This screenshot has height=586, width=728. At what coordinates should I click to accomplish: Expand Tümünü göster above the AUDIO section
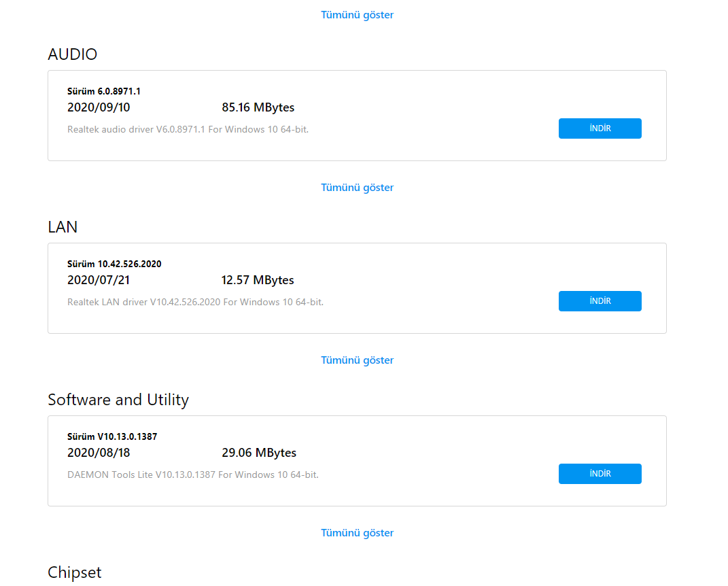pyautogui.click(x=357, y=15)
